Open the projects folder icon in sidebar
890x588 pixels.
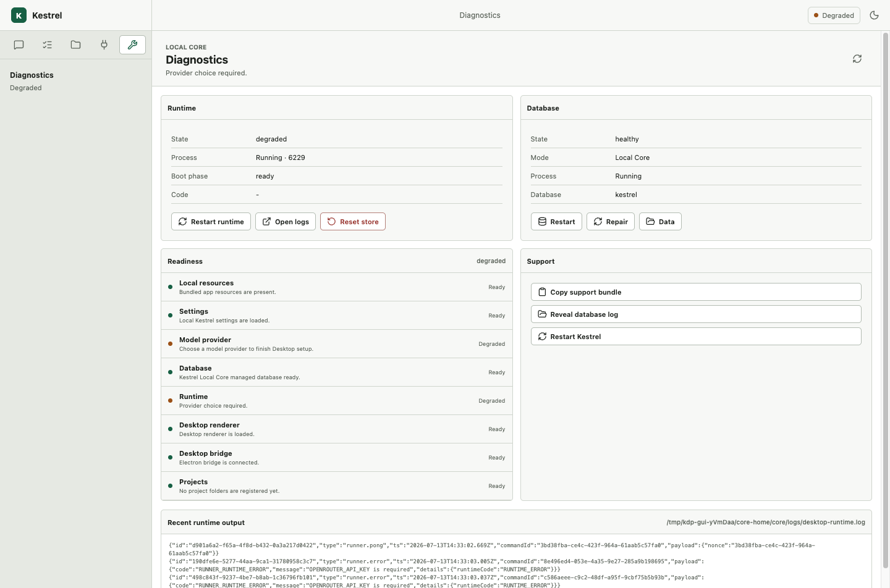76,44
